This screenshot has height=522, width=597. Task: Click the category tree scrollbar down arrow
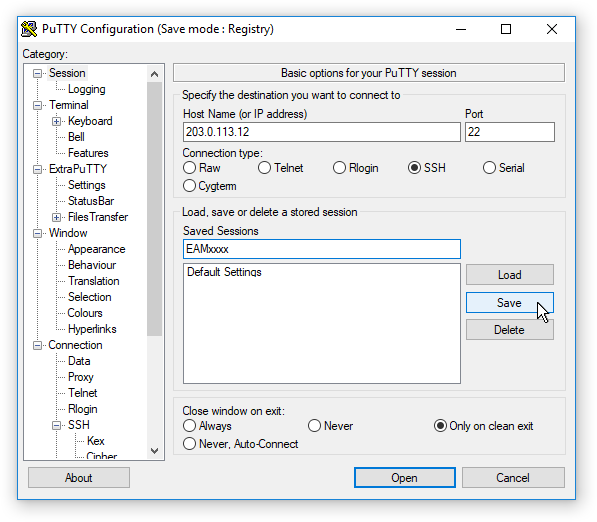[x=154, y=451]
